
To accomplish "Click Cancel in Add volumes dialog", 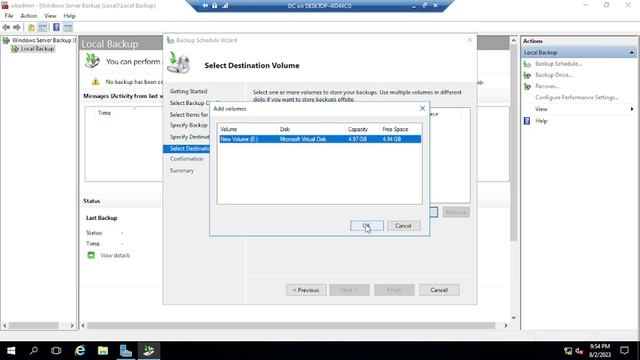I will click(x=403, y=225).
